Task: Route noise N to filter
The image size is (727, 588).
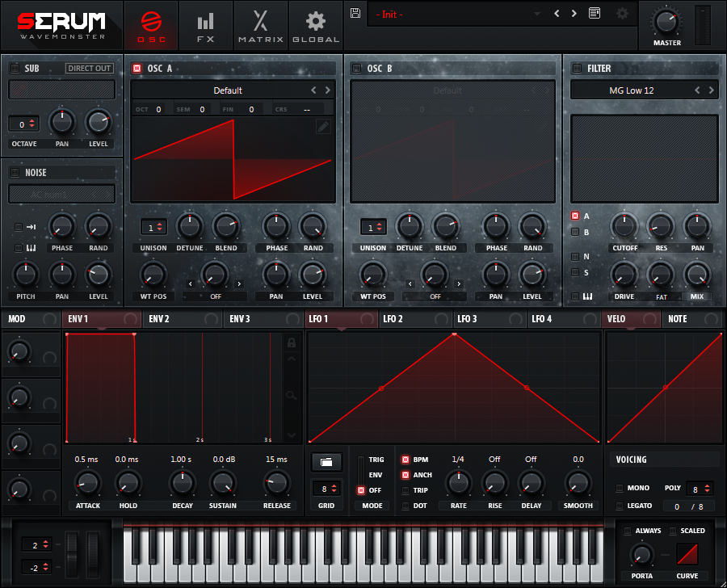Action: (575, 256)
